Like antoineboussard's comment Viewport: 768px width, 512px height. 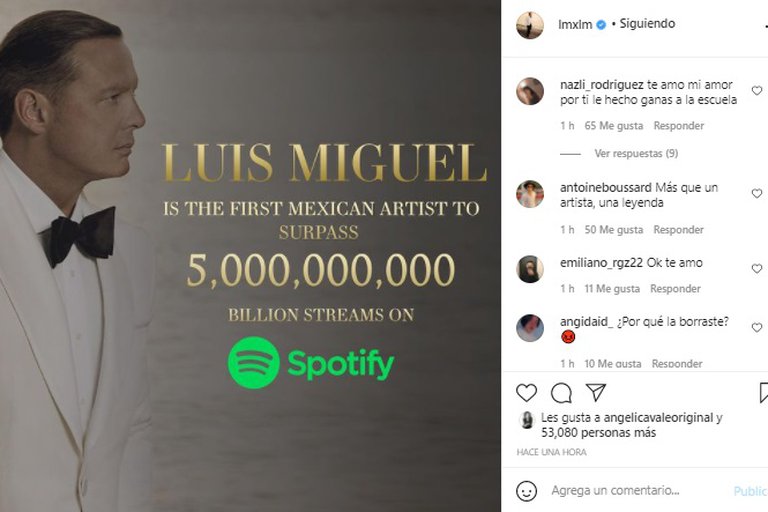[x=757, y=194]
